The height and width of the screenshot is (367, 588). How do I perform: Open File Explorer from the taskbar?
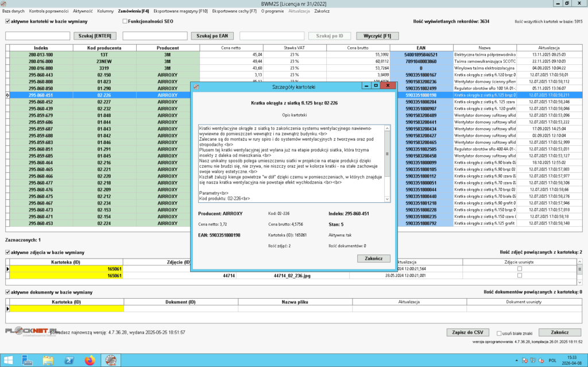tap(48, 360)
